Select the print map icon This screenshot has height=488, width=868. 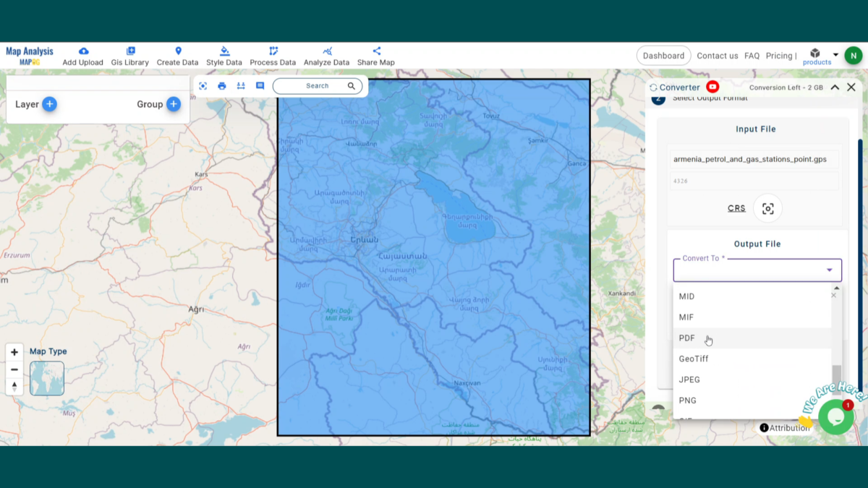coord(221,85)
